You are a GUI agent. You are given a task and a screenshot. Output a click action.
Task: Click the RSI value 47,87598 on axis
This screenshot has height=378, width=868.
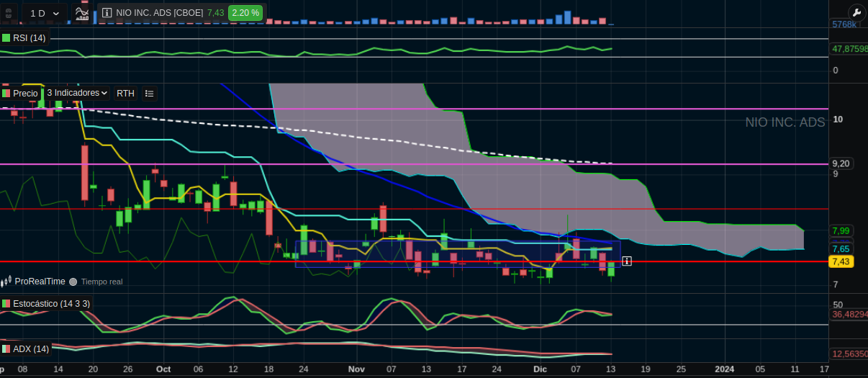coord(849,49)
